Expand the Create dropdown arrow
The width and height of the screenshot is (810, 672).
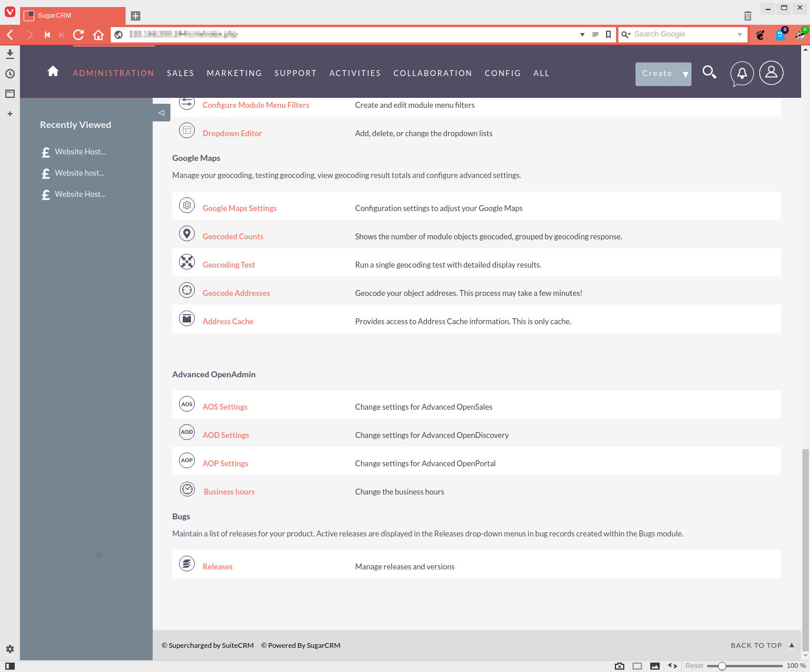point(685,74)
